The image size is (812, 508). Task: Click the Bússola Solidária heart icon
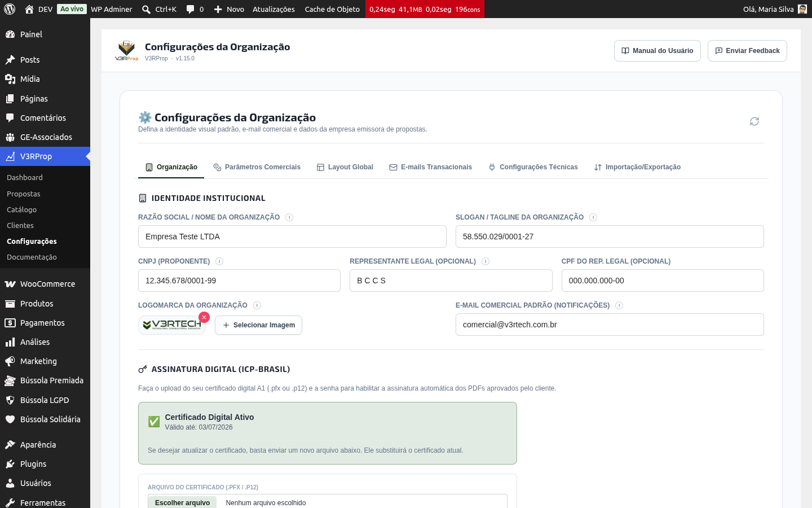tap(10, 419)
